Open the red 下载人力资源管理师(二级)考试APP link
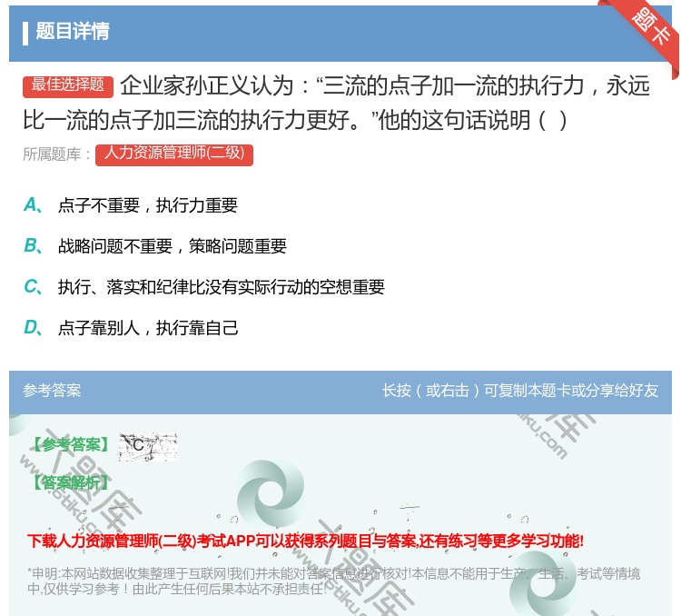 tap(305, 541)
